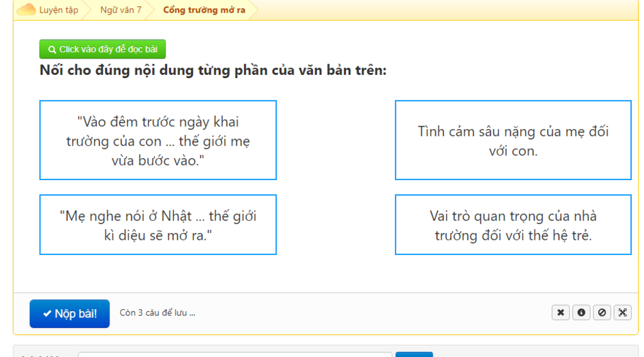Screen dimensions: 644x357
Task: Click "Click vào đây để đọc bài" text
Action: (108, 49)
